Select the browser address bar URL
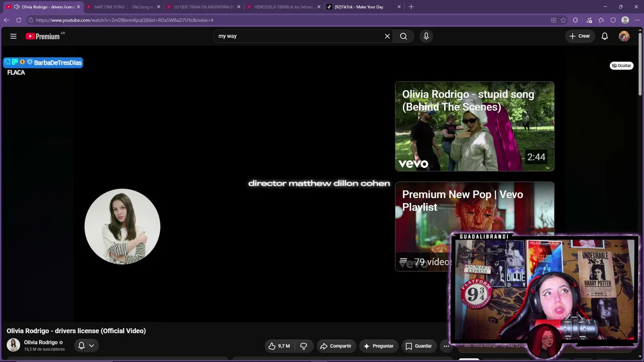This screenshot has width=644, height=362. (x=125, y=20)
